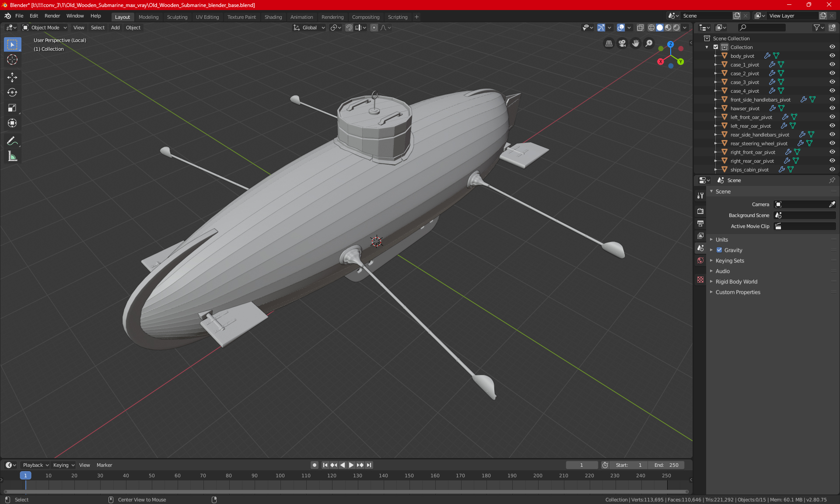Open the Output properties tab
This screenshot has height=504, width=840.
tap(700, 223)
